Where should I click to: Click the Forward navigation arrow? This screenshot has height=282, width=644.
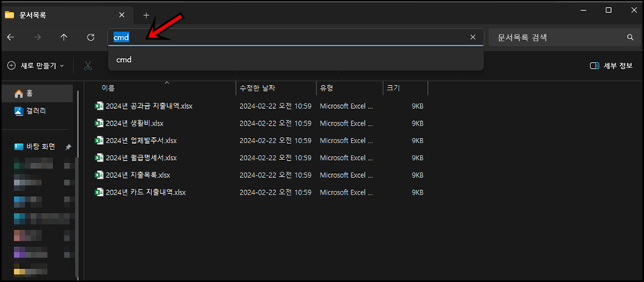coord(38,38)
